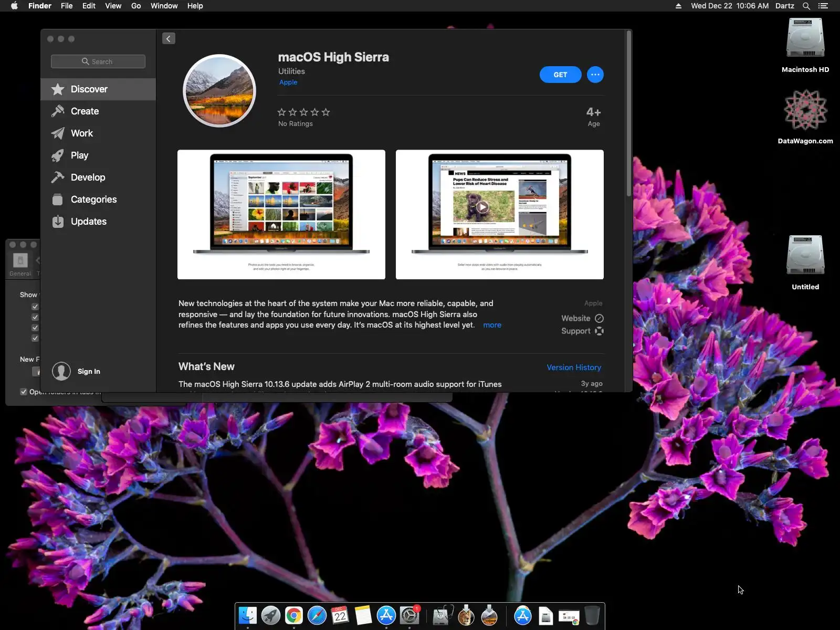840x630 pixels.
Task: Select the General tab in Finder Preferences
Action: [x=20, y=264]
